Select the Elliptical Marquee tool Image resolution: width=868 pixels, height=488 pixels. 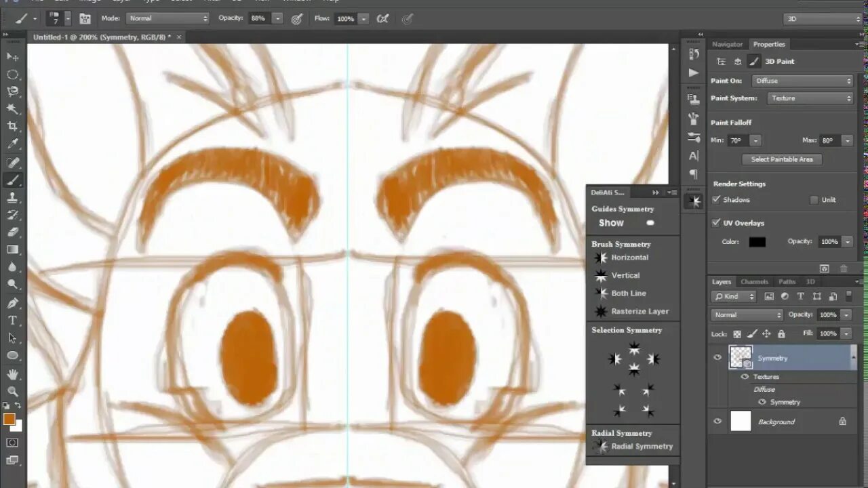tap(12, 74)
